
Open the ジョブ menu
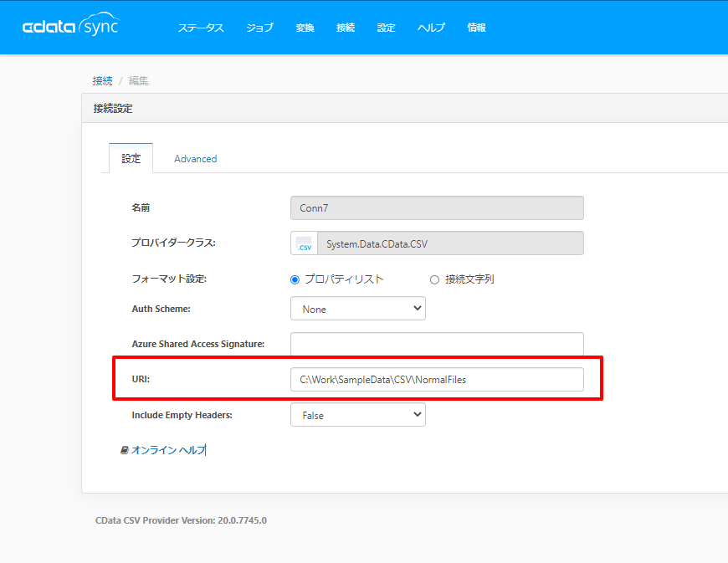click(x=259, y=28)
